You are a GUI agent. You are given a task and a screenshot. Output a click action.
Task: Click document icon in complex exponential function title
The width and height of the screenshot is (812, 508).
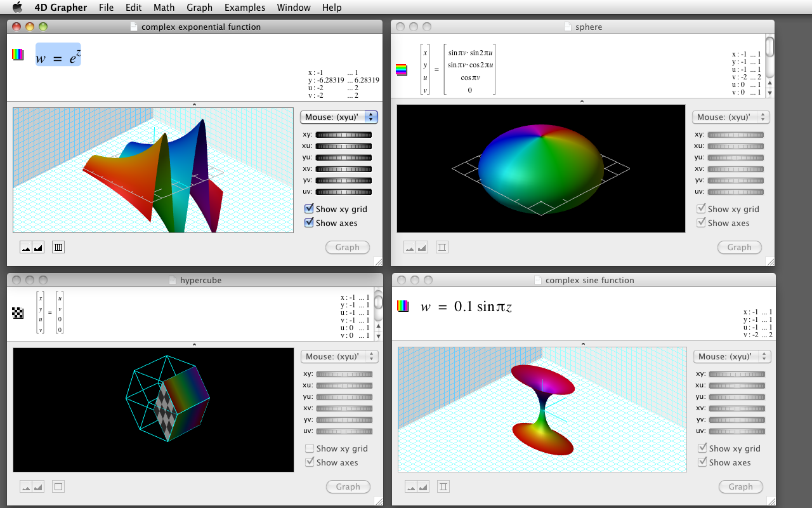click(133, 27)
